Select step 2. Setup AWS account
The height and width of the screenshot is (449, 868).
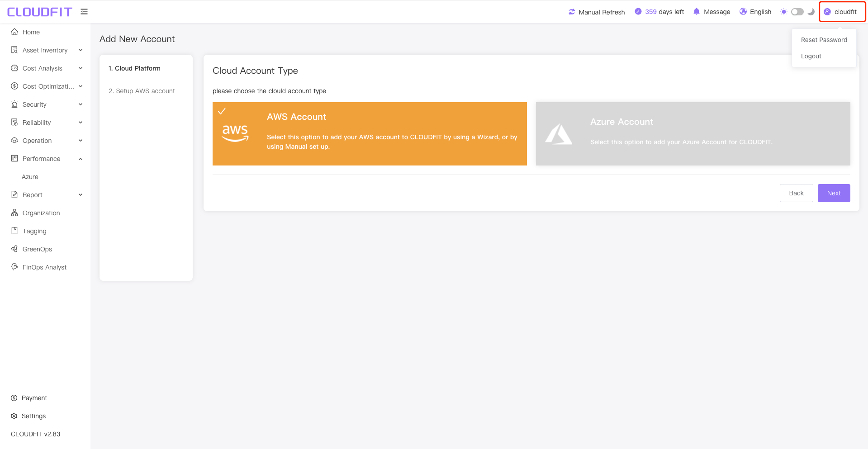click(142, 91)
